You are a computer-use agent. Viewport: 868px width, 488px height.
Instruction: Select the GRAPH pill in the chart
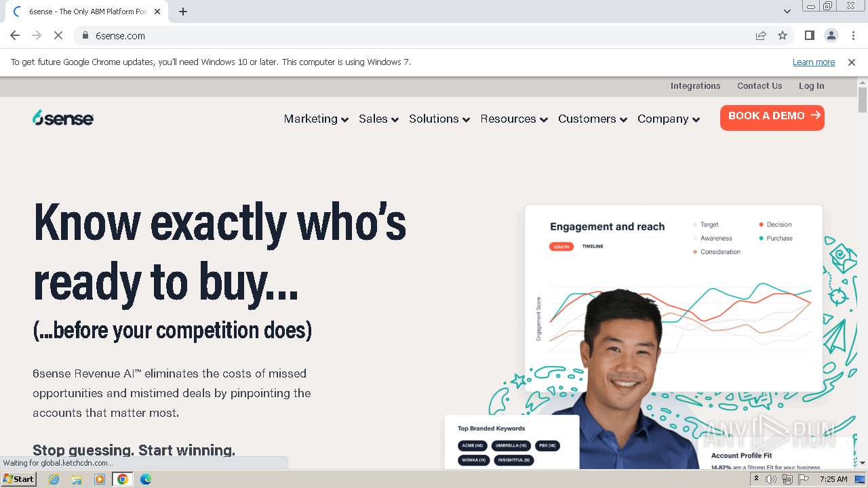561,247
